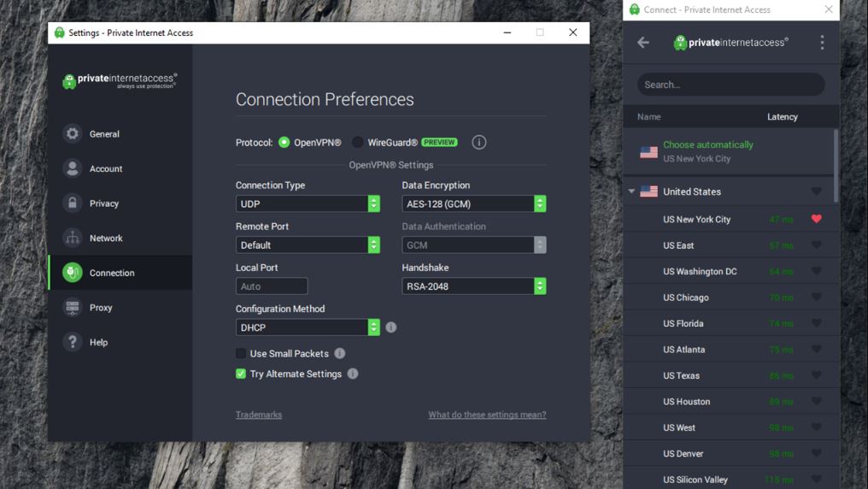Click the Local Port Auto input field

coord(272,286)
